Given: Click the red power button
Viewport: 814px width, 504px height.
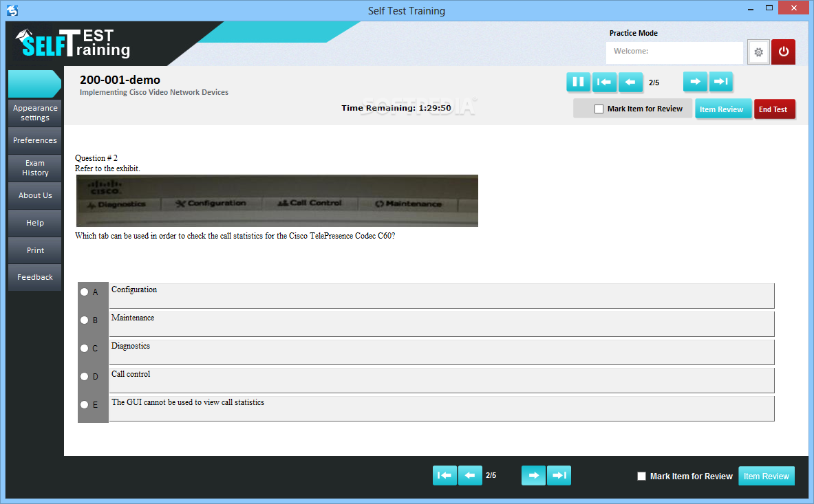Looking at the screenshot, I should (x=783, y=52).
